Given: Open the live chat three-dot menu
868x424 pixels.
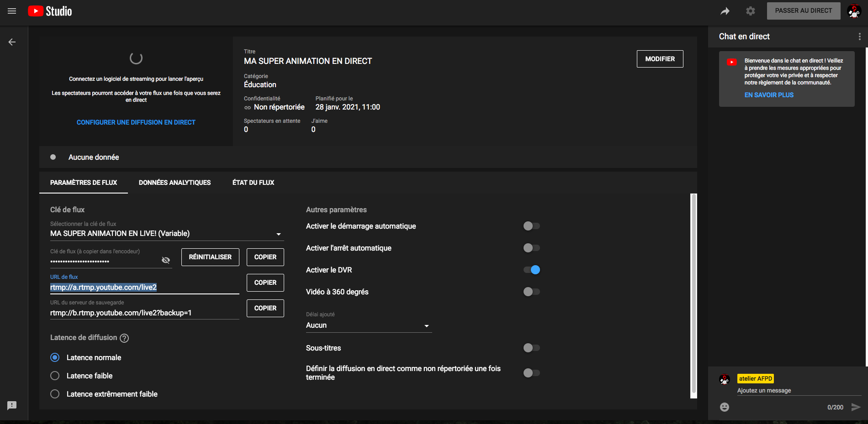Looking at the screenshot, I should click(x=859, y=37).
